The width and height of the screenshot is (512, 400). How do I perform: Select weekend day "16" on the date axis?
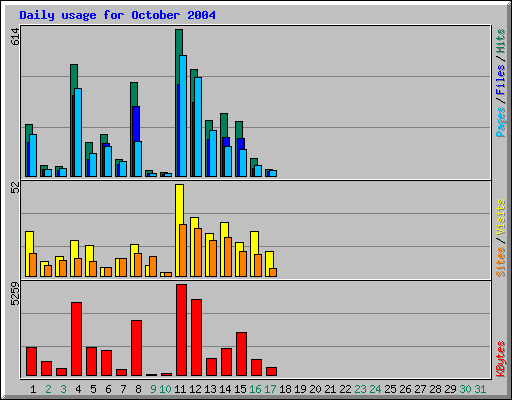click(255, 389)
